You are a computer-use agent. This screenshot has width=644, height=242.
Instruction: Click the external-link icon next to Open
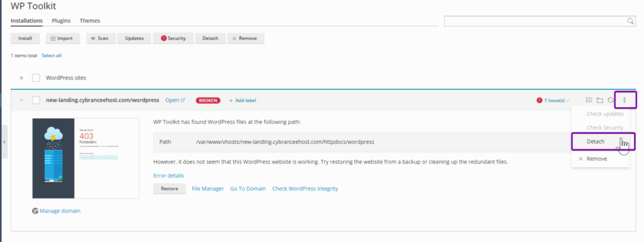click(x=183, y=100)
